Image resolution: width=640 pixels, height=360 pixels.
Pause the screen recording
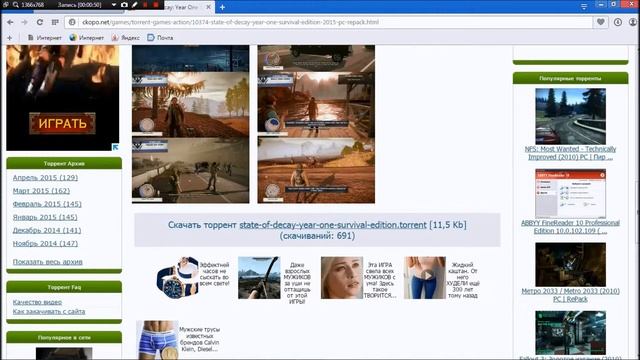tap(145, 5)
